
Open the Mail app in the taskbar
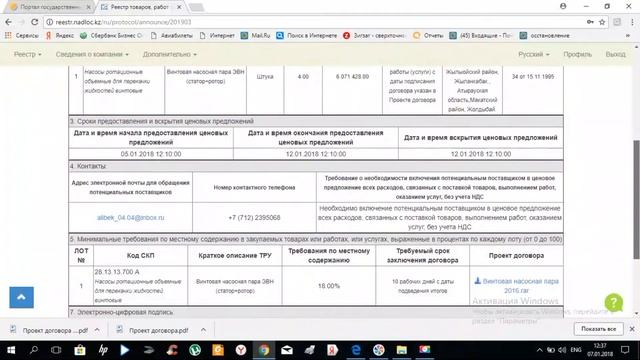point(287,350)
